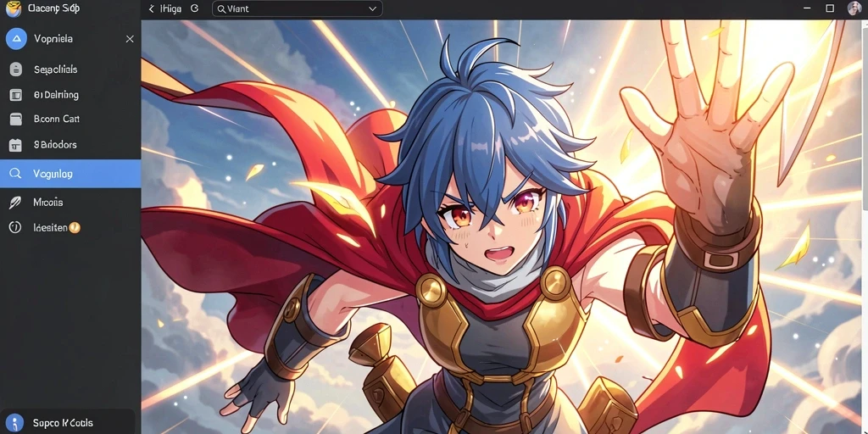Expand the Viant search dropdown chevron

[x=373, y=8]
